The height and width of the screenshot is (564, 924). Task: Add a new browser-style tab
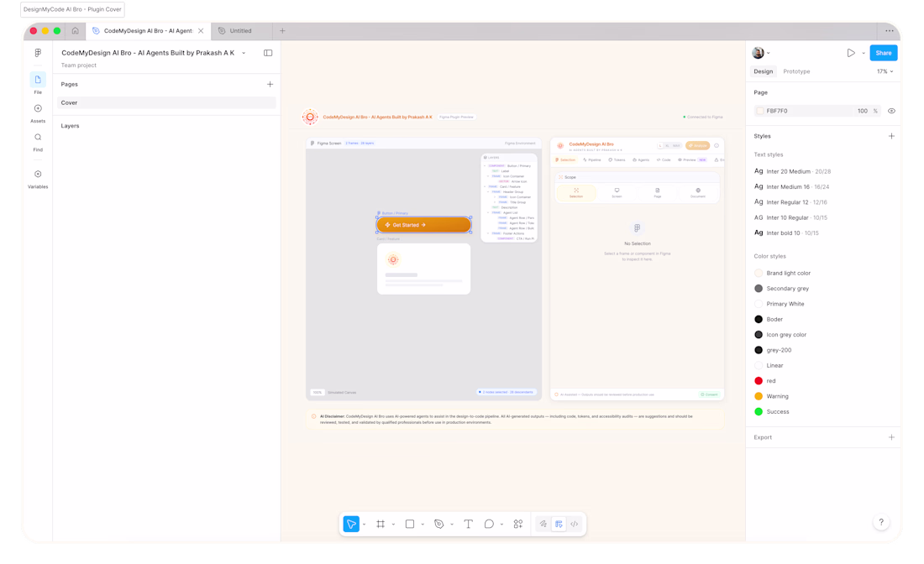282,30
